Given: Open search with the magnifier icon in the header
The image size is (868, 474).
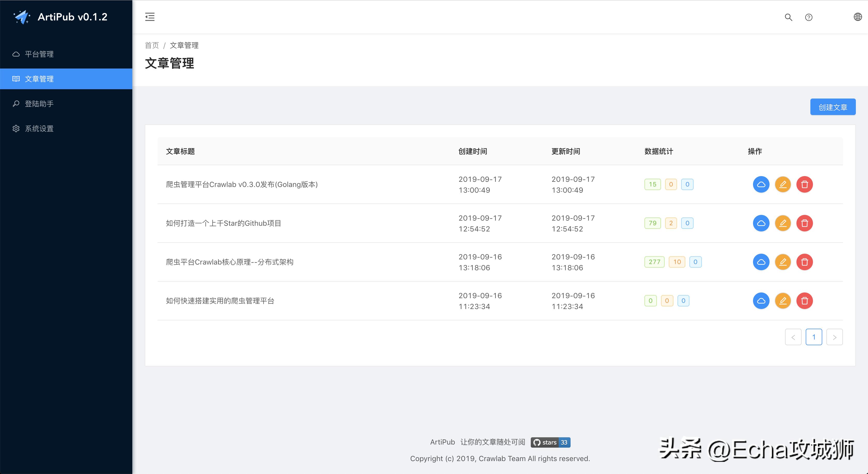Looking at the screenshot, I should [x=788, y=17].
